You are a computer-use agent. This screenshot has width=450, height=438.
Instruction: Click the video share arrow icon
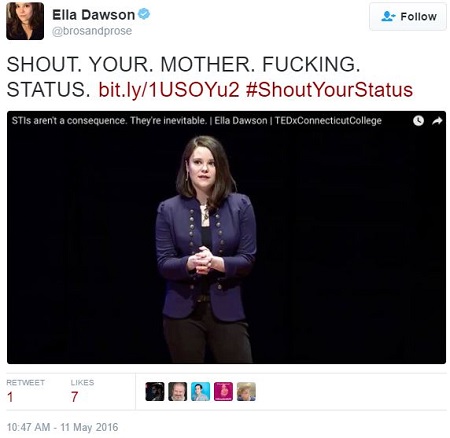[x=437, y=121]
